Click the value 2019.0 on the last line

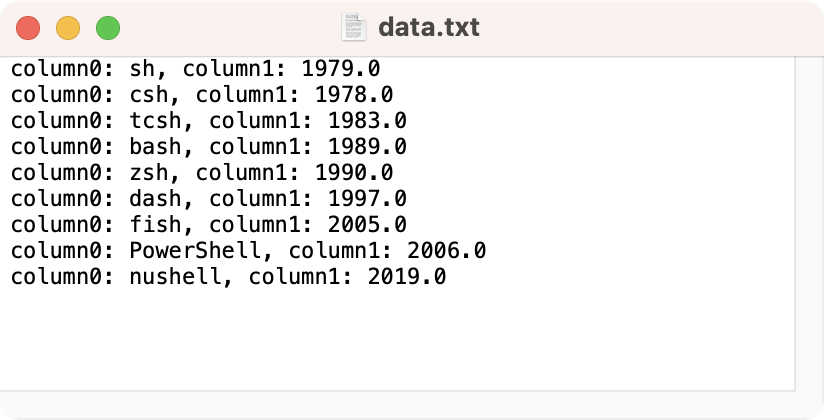(x=407, y=276)
